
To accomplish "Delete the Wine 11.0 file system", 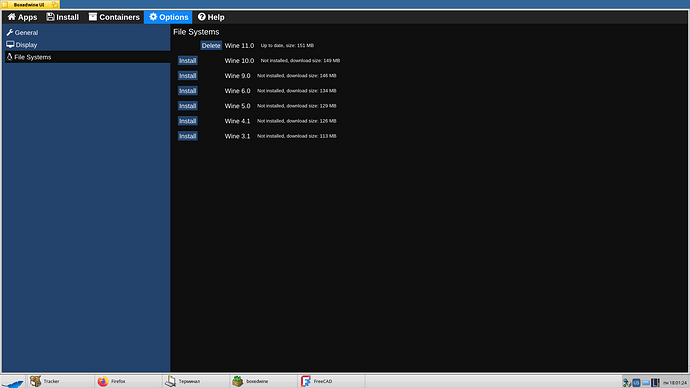I will click(x=211, y=45).
